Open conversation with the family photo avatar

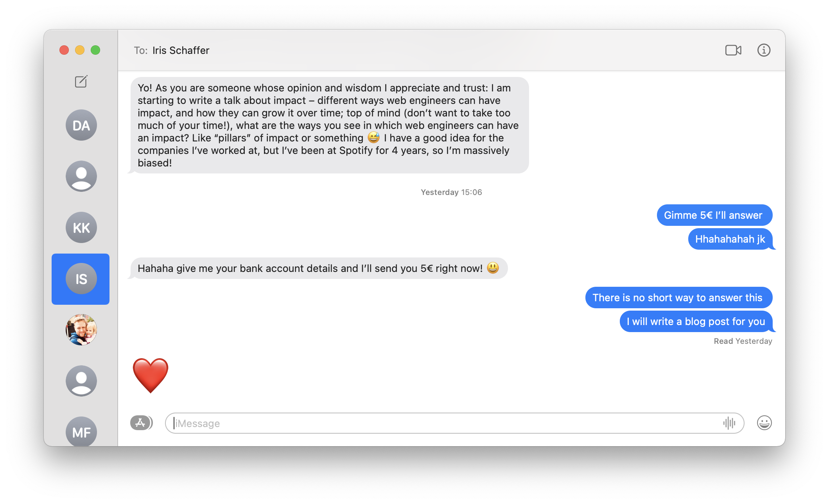pos(81,330)
